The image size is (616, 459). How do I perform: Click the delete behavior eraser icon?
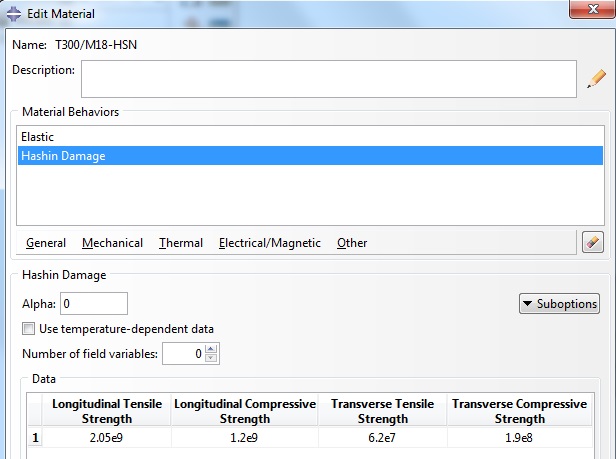pyautogui.click(x=592, y=242)
